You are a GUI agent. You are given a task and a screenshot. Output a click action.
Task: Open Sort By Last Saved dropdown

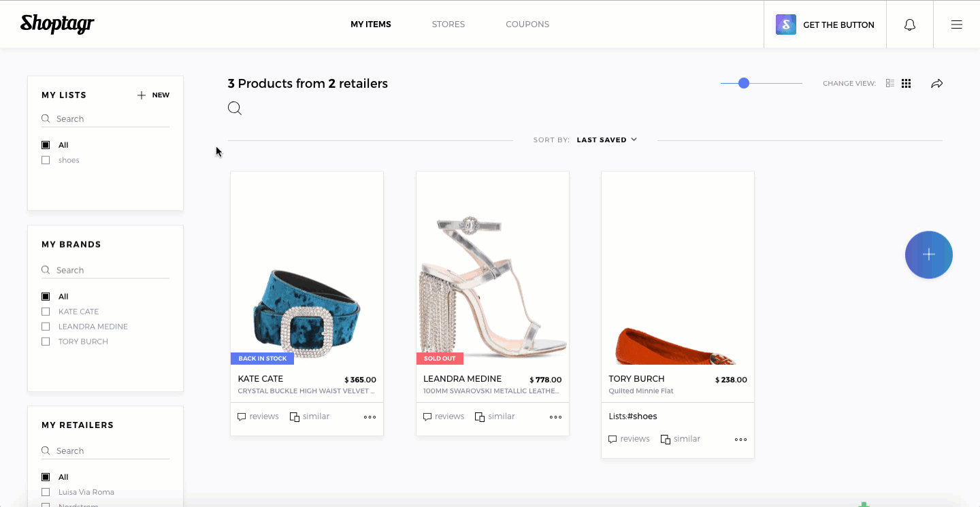[x=606, y=140]
